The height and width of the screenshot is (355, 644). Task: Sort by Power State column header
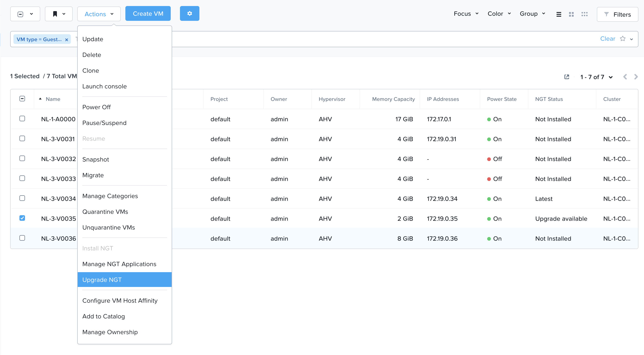click(502, 99)
